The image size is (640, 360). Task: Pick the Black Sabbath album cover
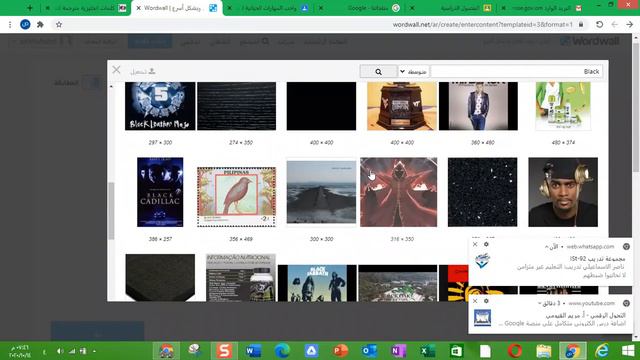click(x=317, y=283)
